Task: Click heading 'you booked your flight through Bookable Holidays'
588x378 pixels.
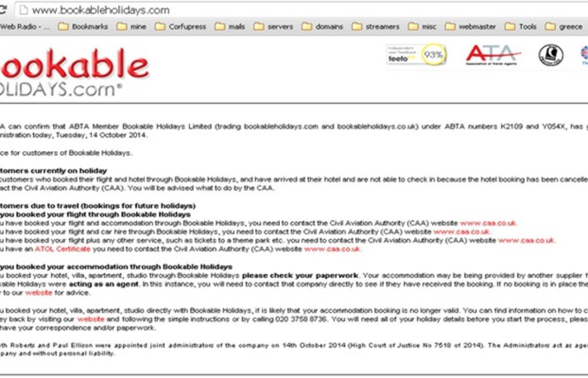Action: pyautogui.click(x=95, y=215)
